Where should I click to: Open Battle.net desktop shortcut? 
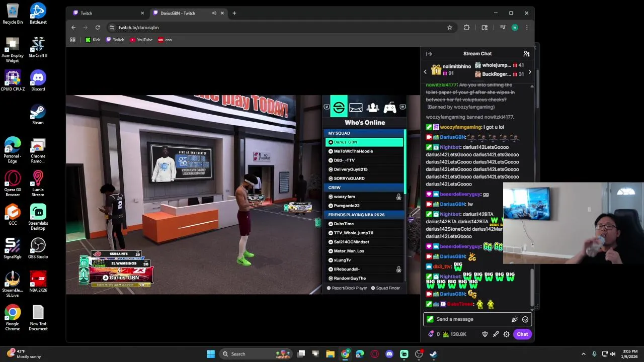point(38,14)
